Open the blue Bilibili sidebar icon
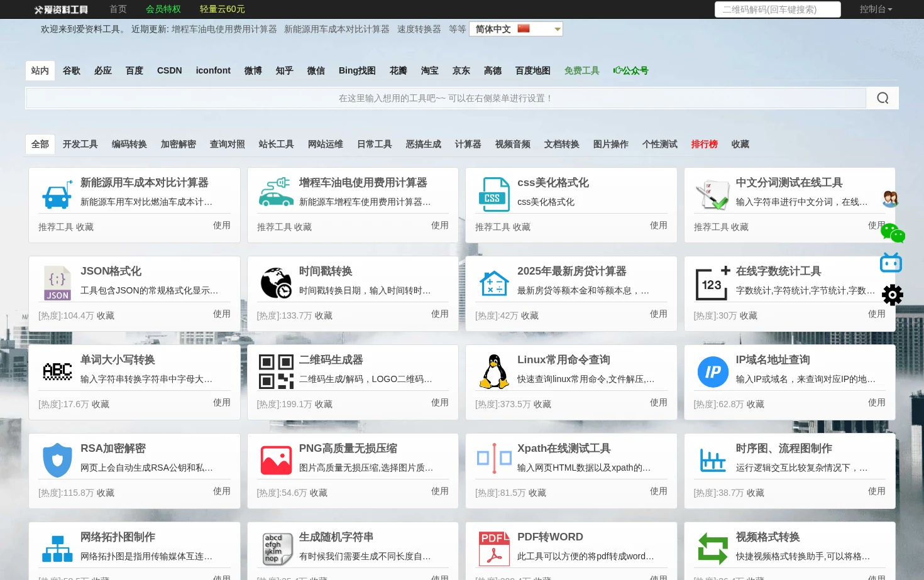 [x=891, y=263]
